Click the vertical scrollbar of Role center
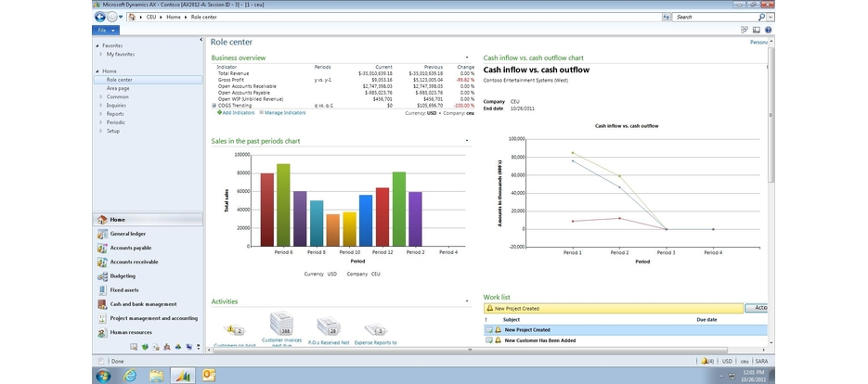The image size is (868, 384). click(771, 116)
